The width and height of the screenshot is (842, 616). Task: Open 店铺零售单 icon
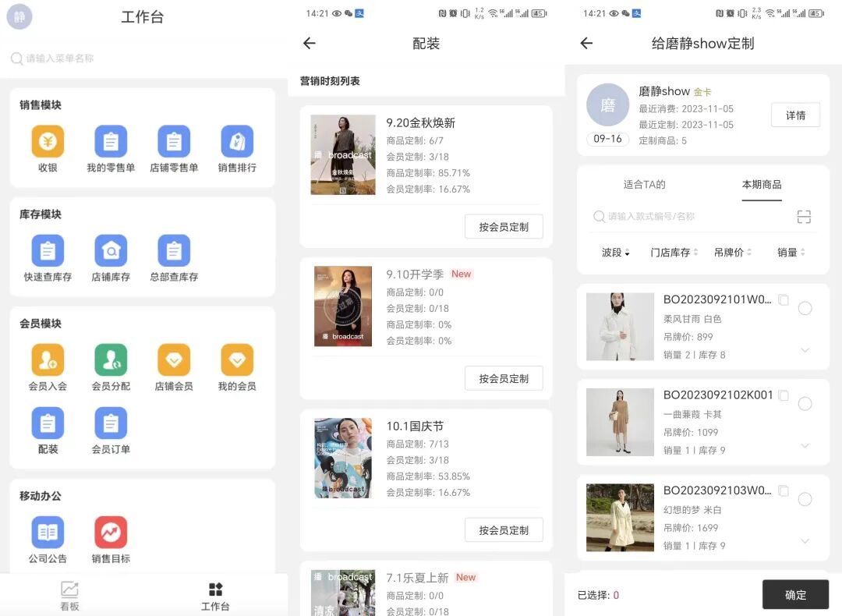pos(174,141)
